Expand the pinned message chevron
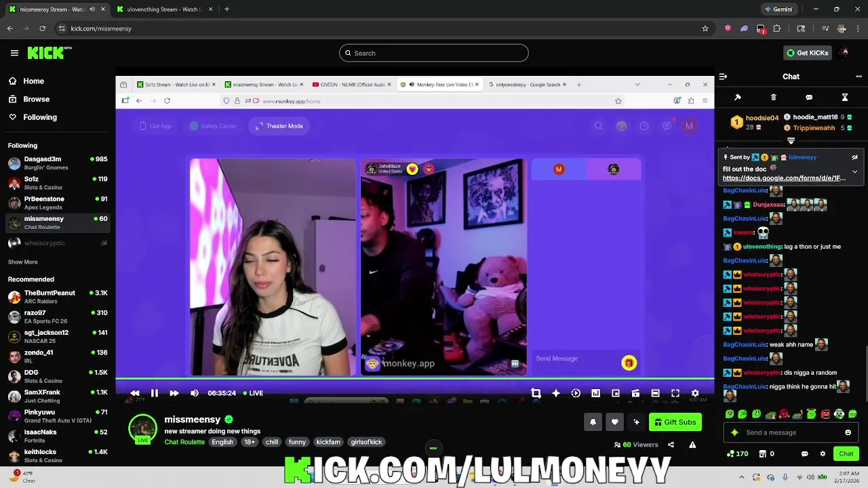The height and width of the screenshot is (488, 868). pyautogui.click(x=854, y=172)
